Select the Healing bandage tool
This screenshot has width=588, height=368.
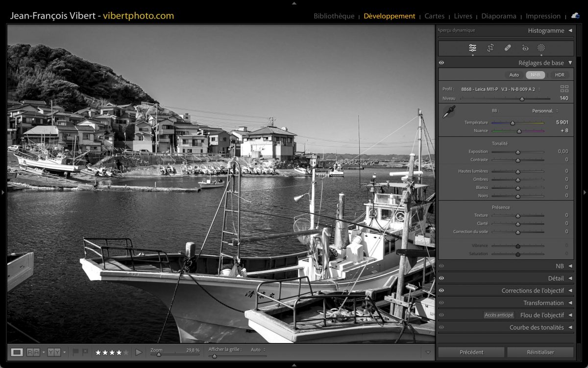pyautogui.click(x=508, y=48)
